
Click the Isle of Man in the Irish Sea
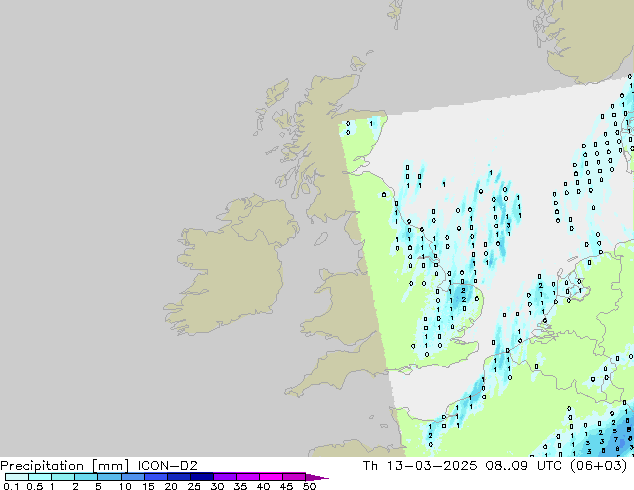pyautogui.click(x=321, y=239)
